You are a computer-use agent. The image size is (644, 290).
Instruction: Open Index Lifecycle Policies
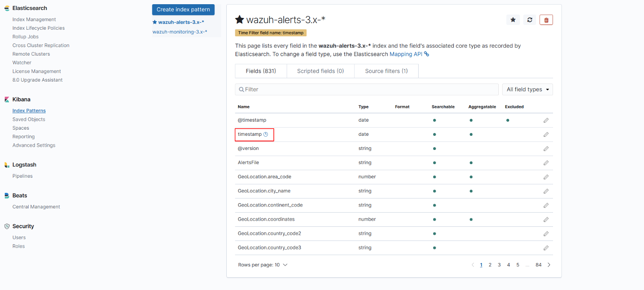(39, 28)
